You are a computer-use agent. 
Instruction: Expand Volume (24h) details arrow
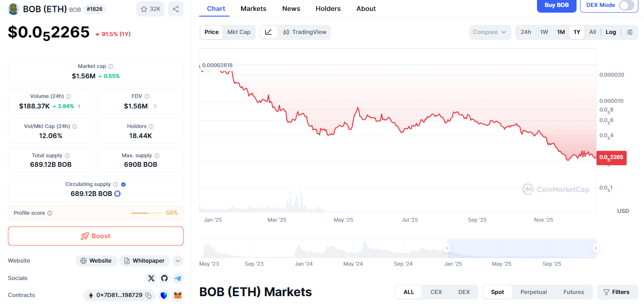79,106
